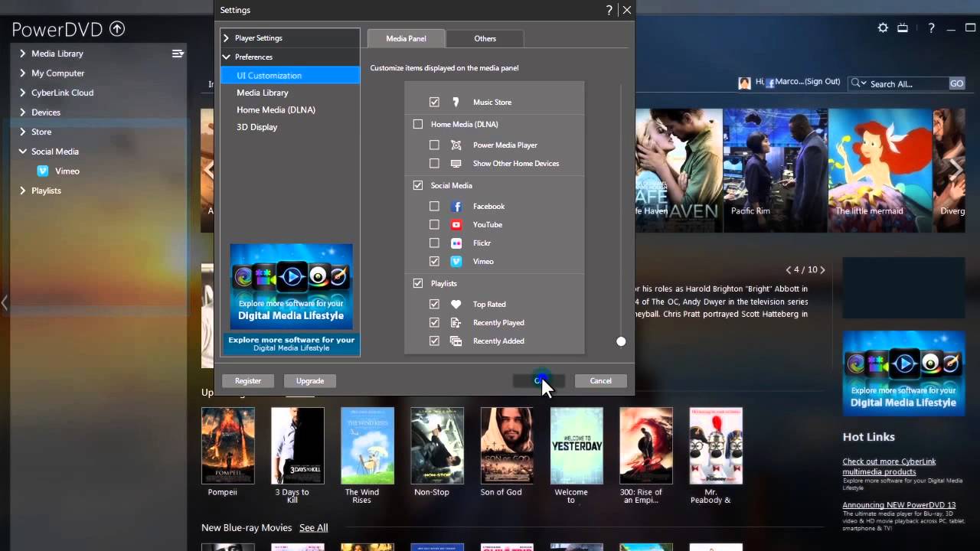Viewport: 980px width, 551px height.
Task: Expand Devices in sidebar
Action: [23, 112]
